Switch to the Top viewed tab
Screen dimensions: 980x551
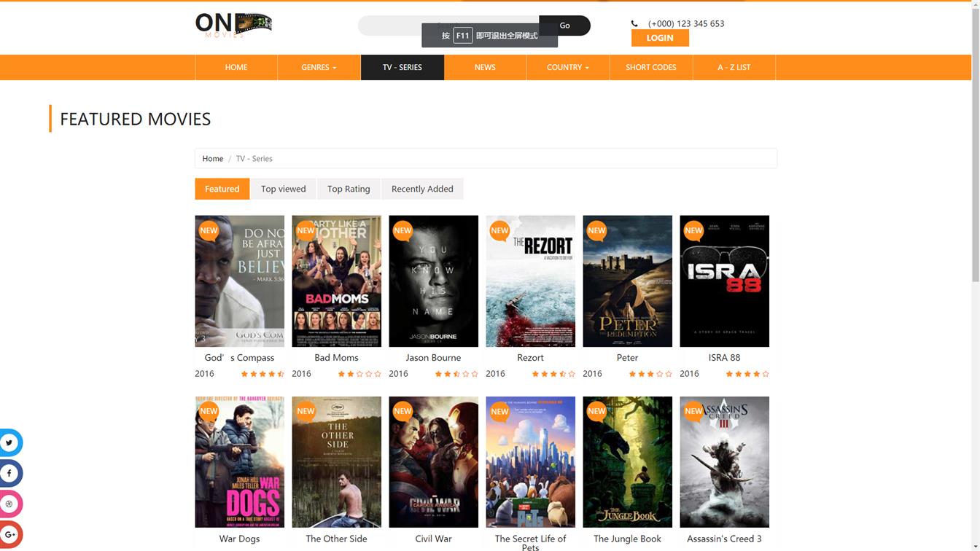click(284, 189)
